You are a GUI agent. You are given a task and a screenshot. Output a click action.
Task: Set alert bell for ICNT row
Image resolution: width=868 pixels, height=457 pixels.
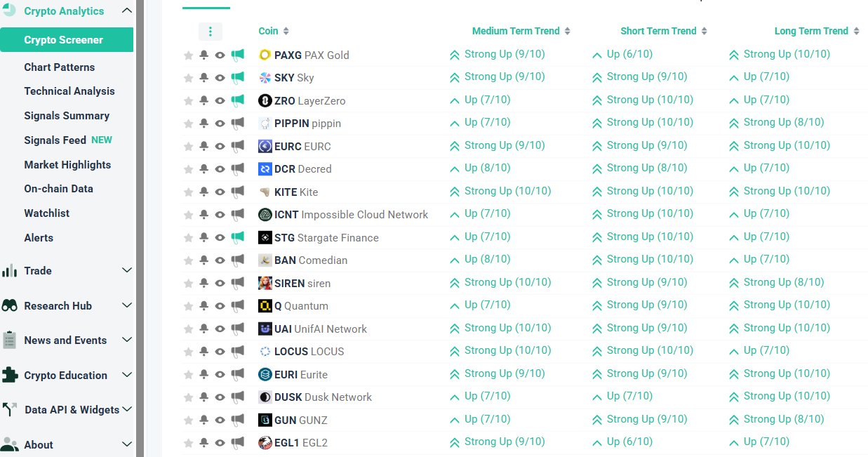[x=203, y=215]
